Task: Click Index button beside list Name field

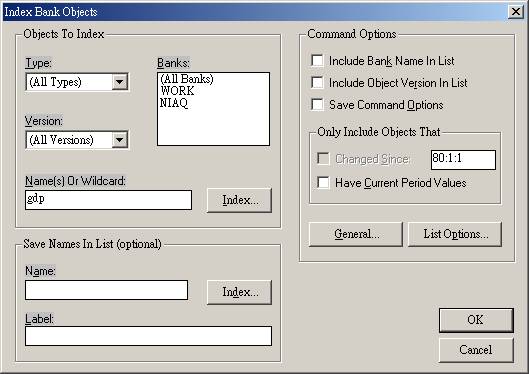Action: click(x=239, y=292)
